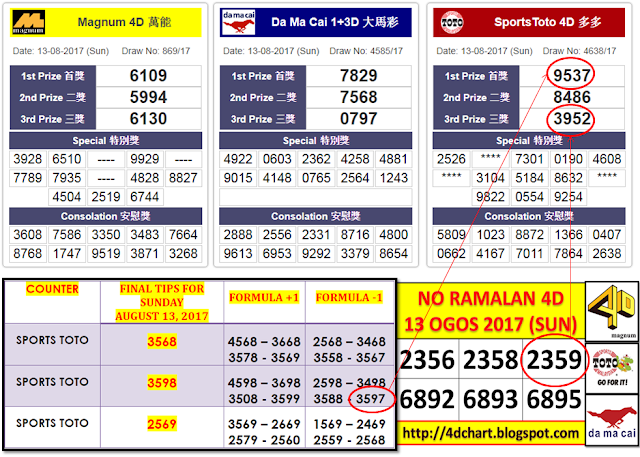Click ramalan number 2358
The height and width of the screenshot is (457, 640).
[x=490, y=360]
